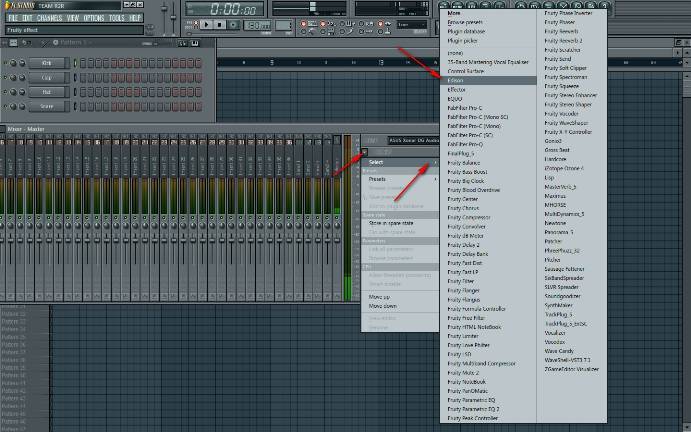Toggle first step of Kick row

point(83,63)
